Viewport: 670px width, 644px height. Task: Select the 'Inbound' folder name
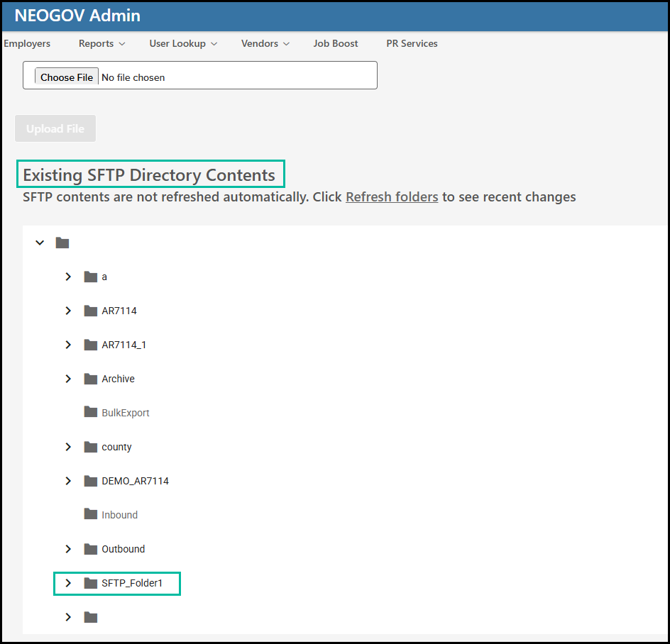pos(120,515)
